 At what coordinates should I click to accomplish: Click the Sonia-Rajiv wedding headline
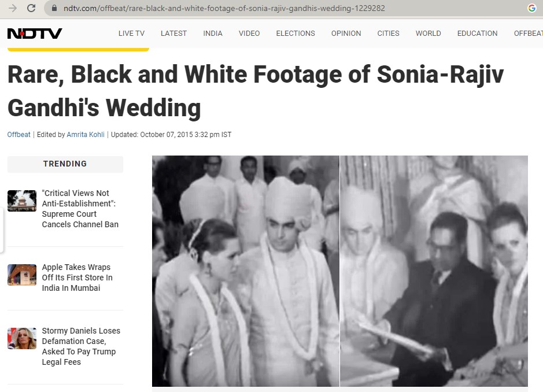pos(256,91)
